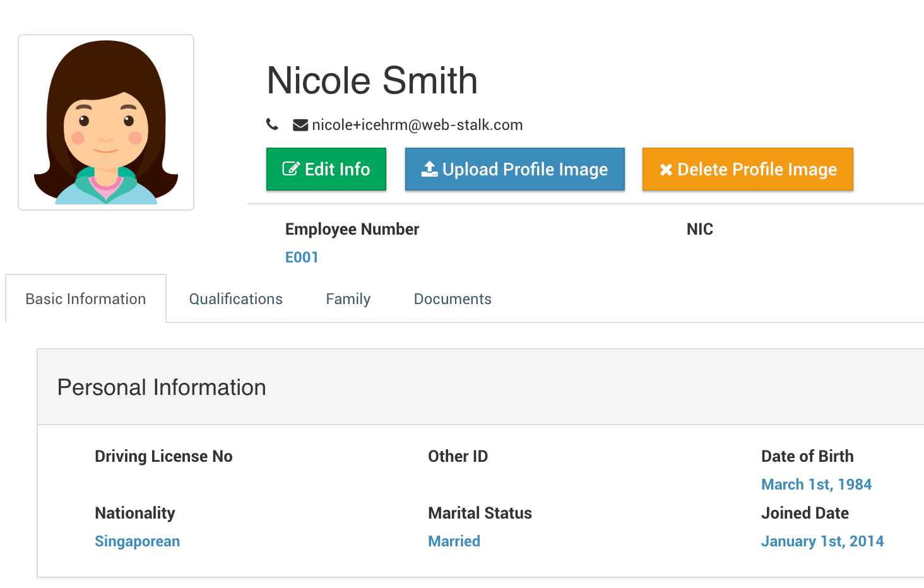The height and width of the screenshot is (588, 924).
Task: Select the Singaporean nationality link
Action: click(137, 541)
